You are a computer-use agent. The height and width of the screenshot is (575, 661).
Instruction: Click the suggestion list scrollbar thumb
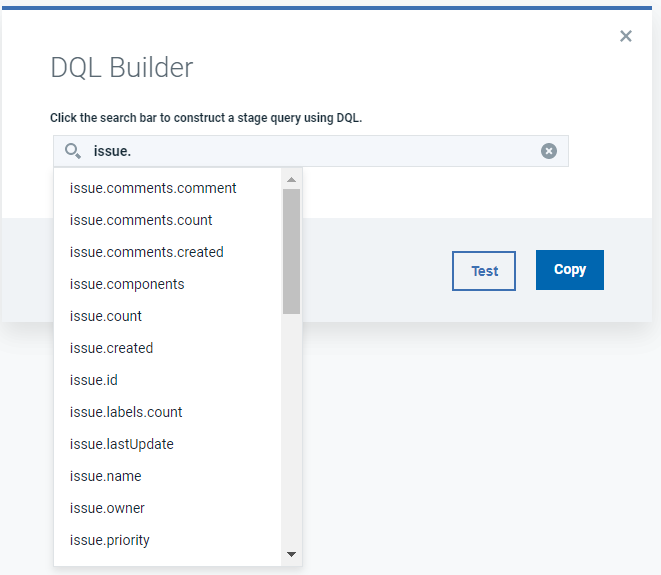pyautogui.click(x=291, y=250)
